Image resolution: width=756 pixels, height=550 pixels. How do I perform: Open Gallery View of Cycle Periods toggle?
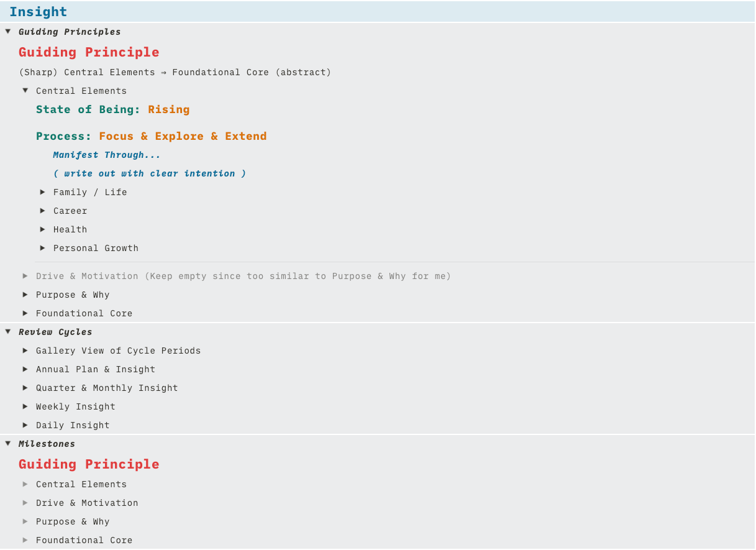25,351
